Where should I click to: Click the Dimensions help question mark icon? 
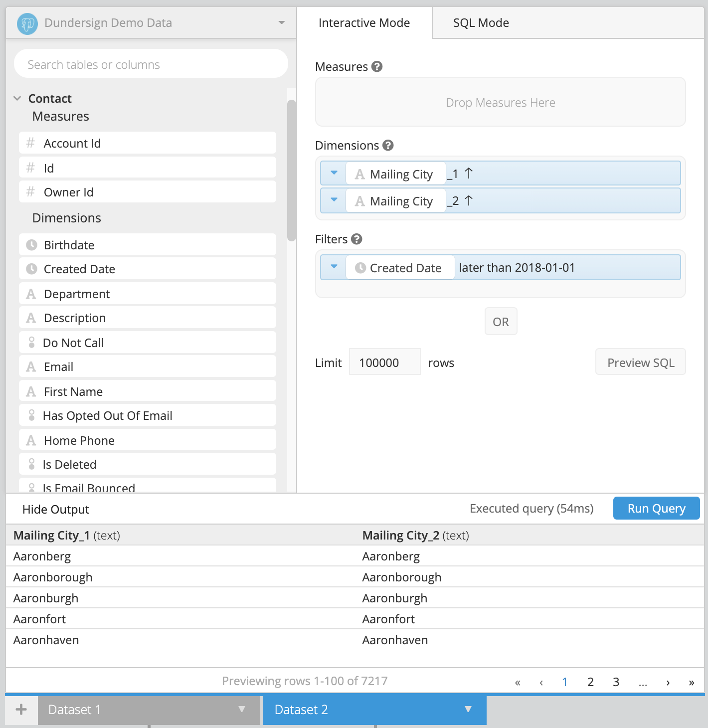(x=388, y=145)
